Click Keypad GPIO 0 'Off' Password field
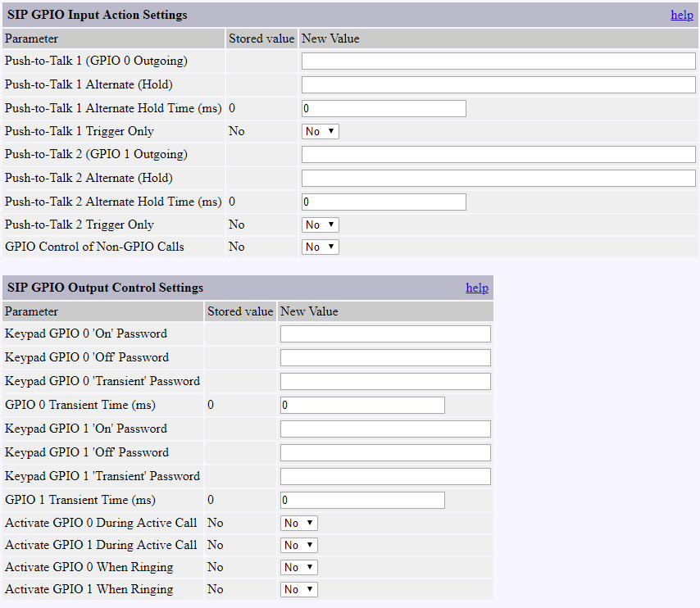 pos(385,357)
